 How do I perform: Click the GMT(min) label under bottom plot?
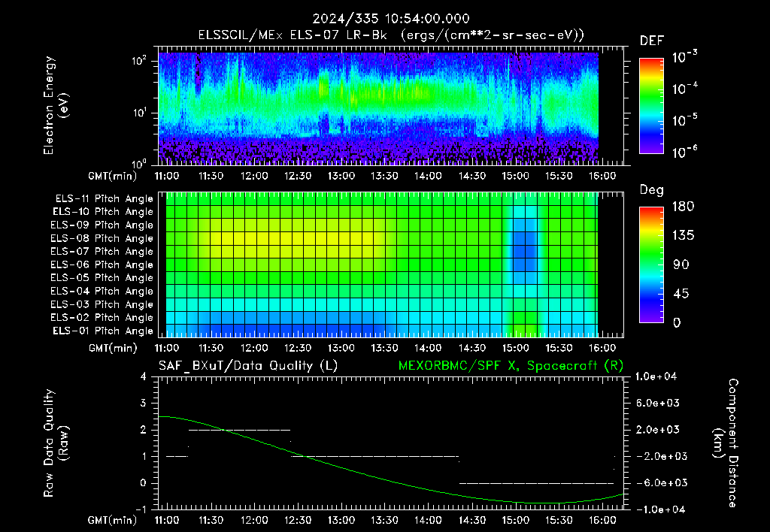pyautogui.click(x=113, y=520)
